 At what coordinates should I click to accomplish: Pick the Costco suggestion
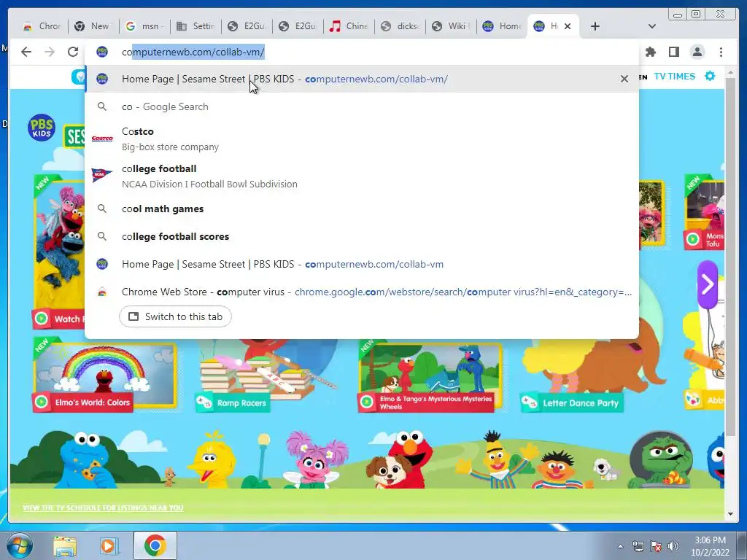[362, 139]
